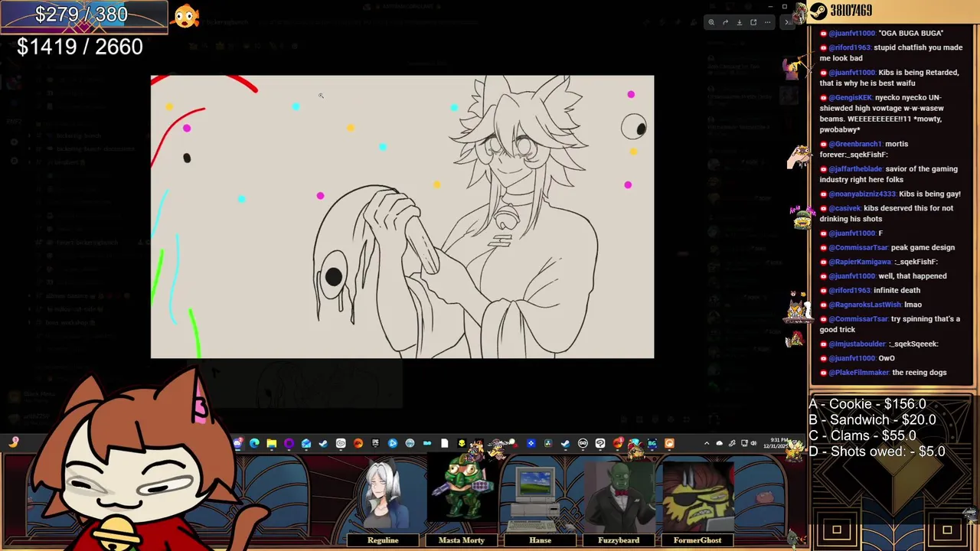The width and height of the screenshot is (980, 551).
Task: Click the '$279 / 380' goal counter
Action: pyautogui.click(x=81, y=15)
